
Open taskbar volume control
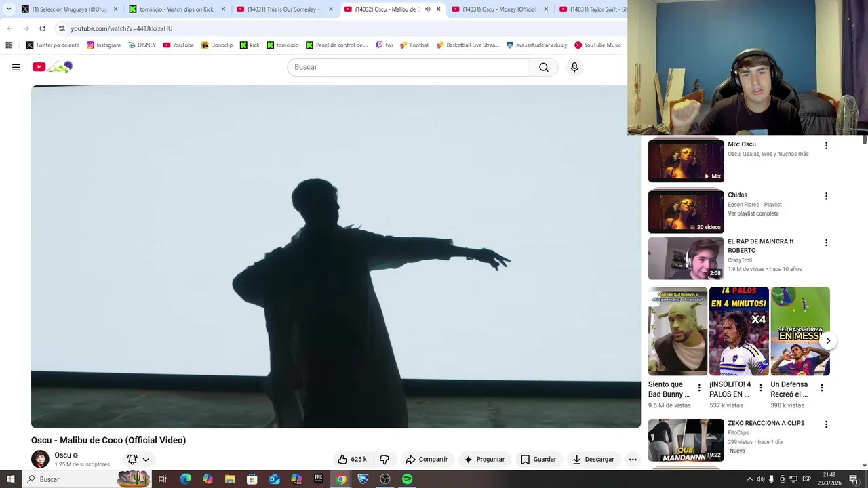(x=760, y=479)
